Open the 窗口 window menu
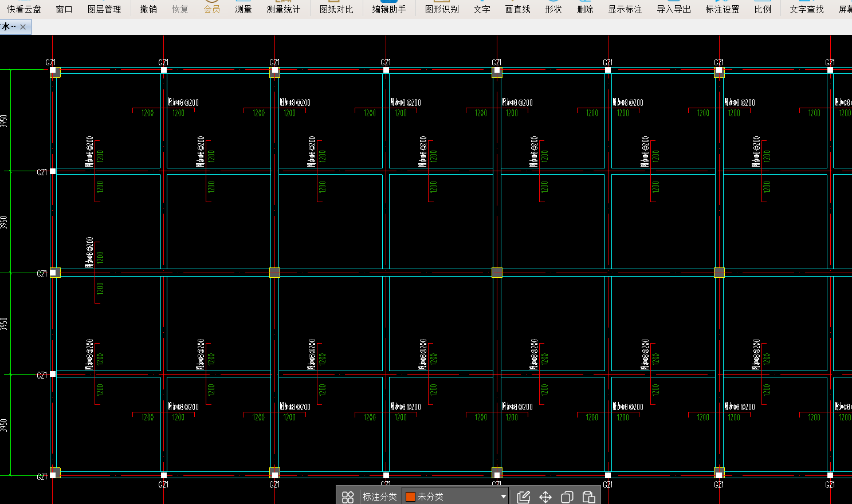This screenshot has height=504, width=852. coord(64,9)
